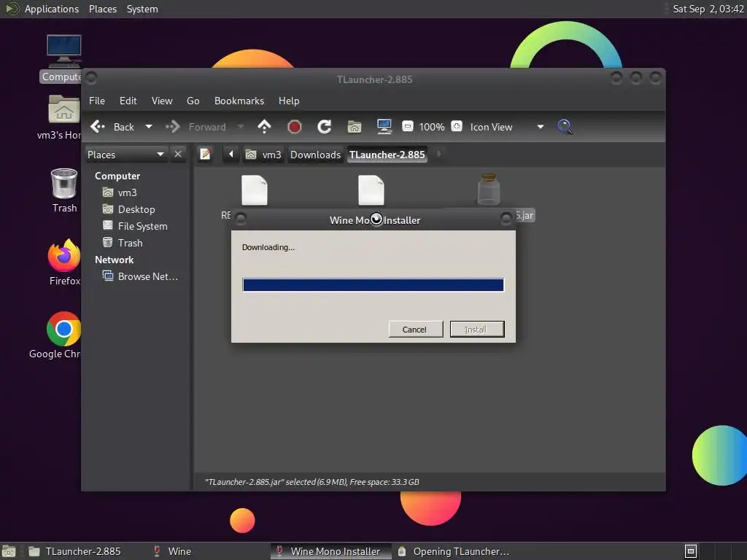Close the Places sidebar pane

click(178, 155)
